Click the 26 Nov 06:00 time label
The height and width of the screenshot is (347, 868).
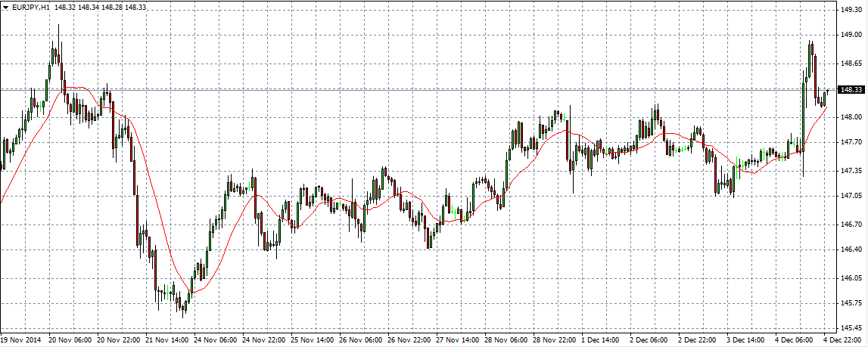point(359,339)
